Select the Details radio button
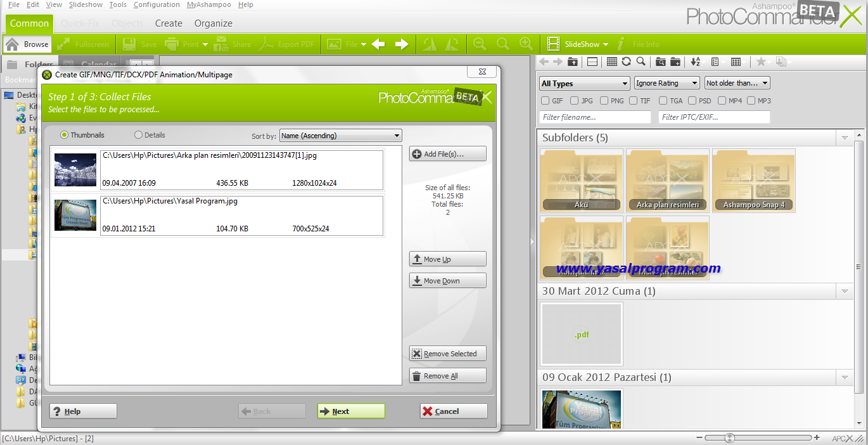 (139, 135)
